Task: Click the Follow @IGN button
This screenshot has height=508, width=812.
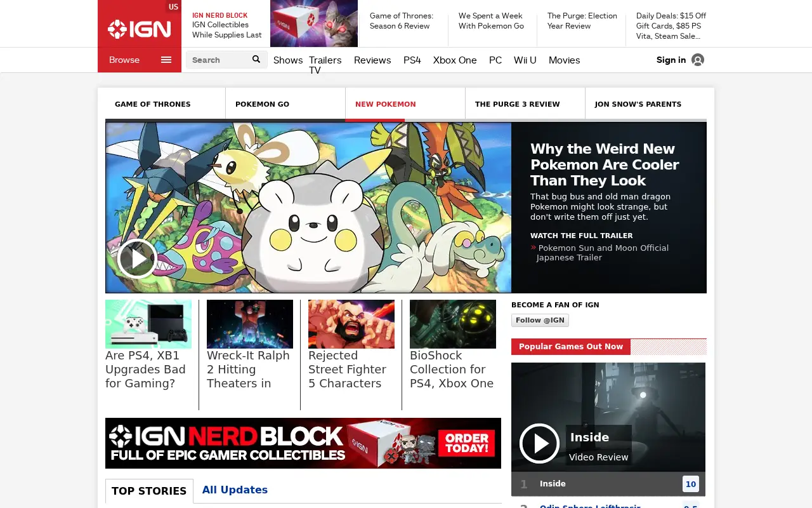Action: [540, 320]
